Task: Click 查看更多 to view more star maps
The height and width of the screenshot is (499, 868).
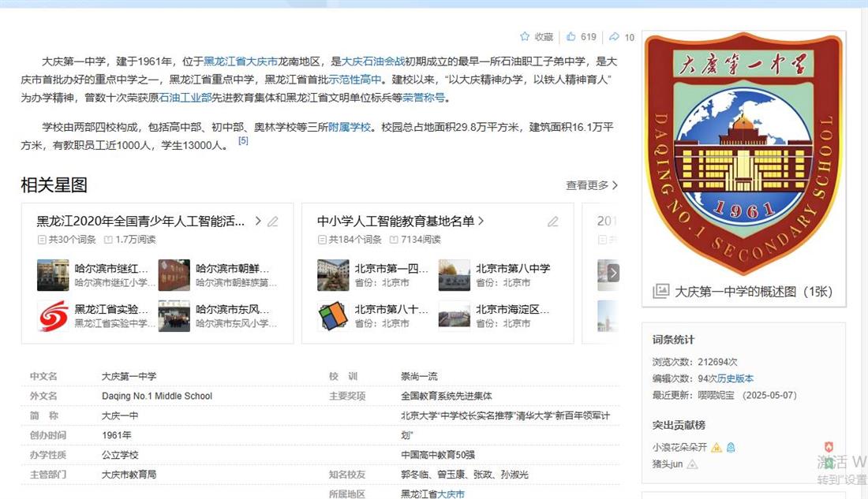Action: point(591,185)
